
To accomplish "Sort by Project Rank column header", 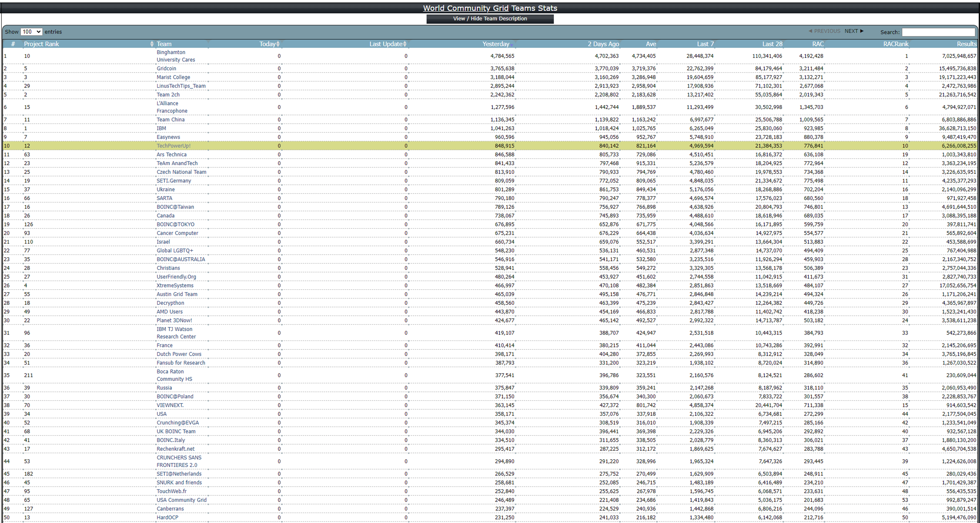I will coord(42,44).
